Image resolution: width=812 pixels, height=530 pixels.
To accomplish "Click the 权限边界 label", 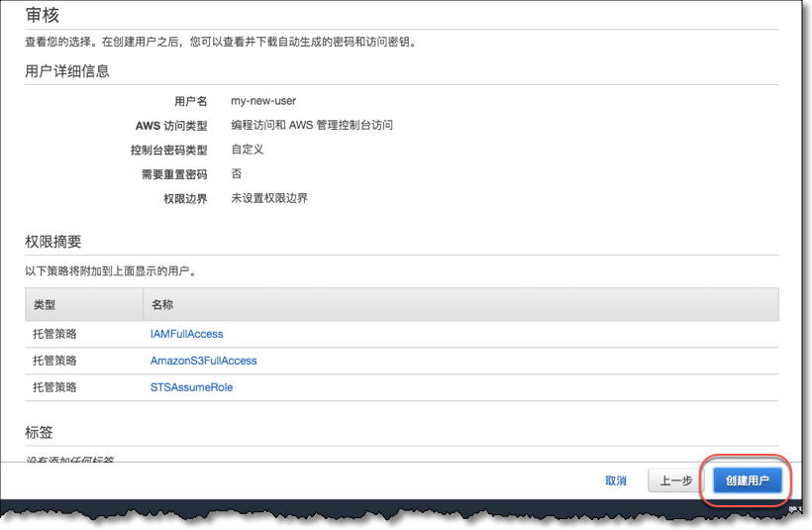I will [x=185, y=199].
